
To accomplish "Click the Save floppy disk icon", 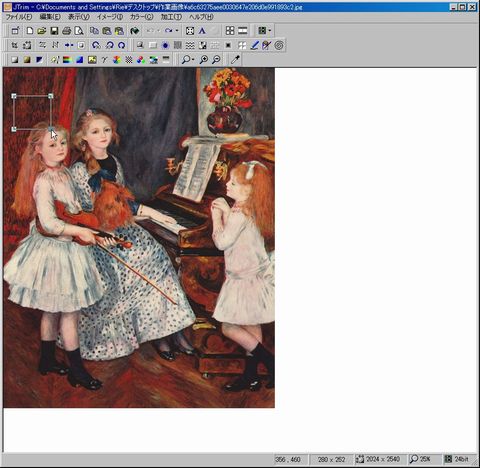I will click(54, 31).
